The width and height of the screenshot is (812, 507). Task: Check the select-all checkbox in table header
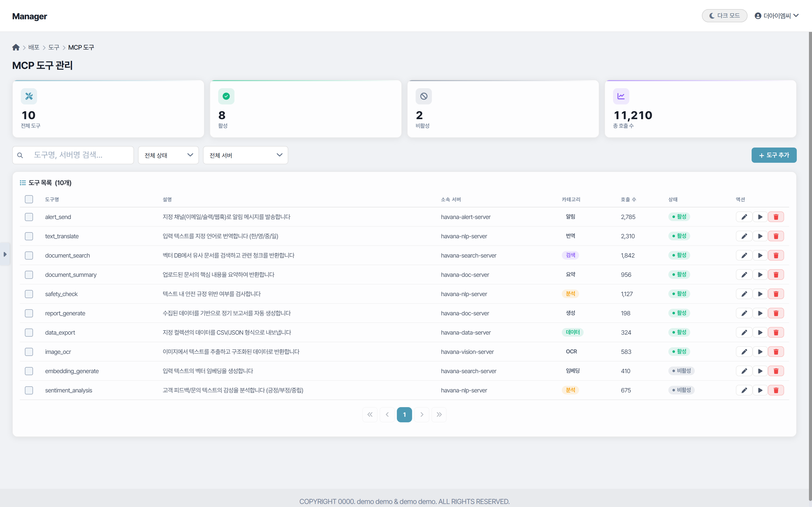pyautogui.click(x=29, y=199)
